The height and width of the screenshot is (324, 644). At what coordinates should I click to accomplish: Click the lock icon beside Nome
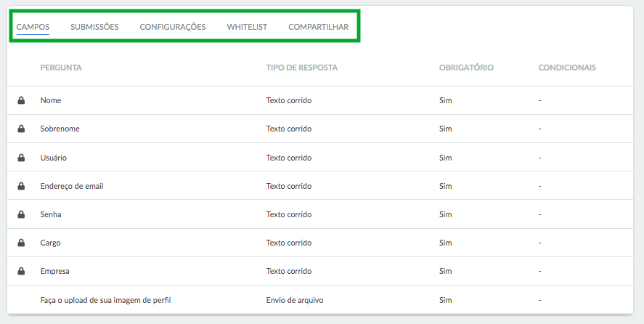pos(21,100)
